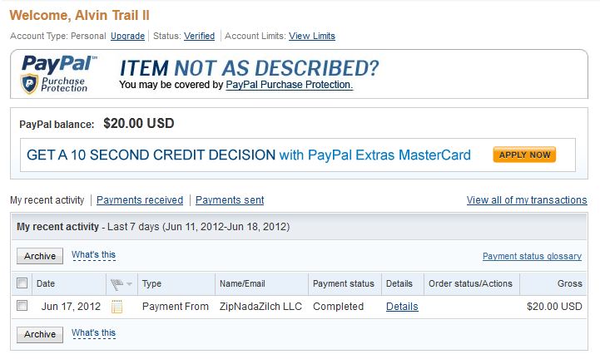Open Details for ZipNadaZilch LLC payment
The height and width of the screenshot is (364, 600).
402,307
